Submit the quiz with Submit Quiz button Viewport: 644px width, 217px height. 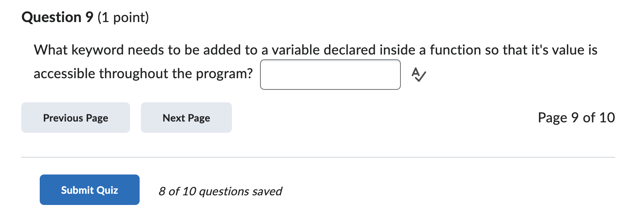click(x=89, y=190)
